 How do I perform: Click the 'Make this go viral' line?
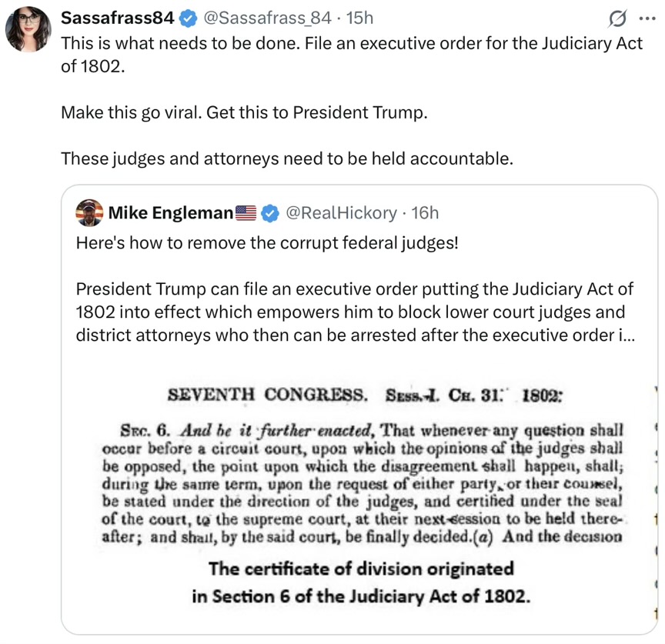pyautogui.click(x=242, y=112)
